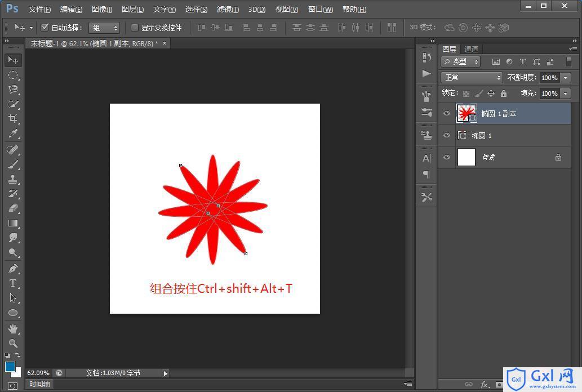The height and width of the screenshot is (392, 582).
Task: Filter layers by type (text) layers
Action: (x=523, y=61)
